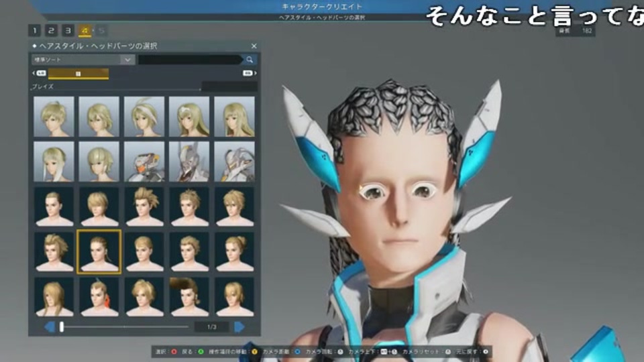Viewport: 644px width, 362px height.
Task: Choose hairstyle with red feather ornament
Action: 99,297
